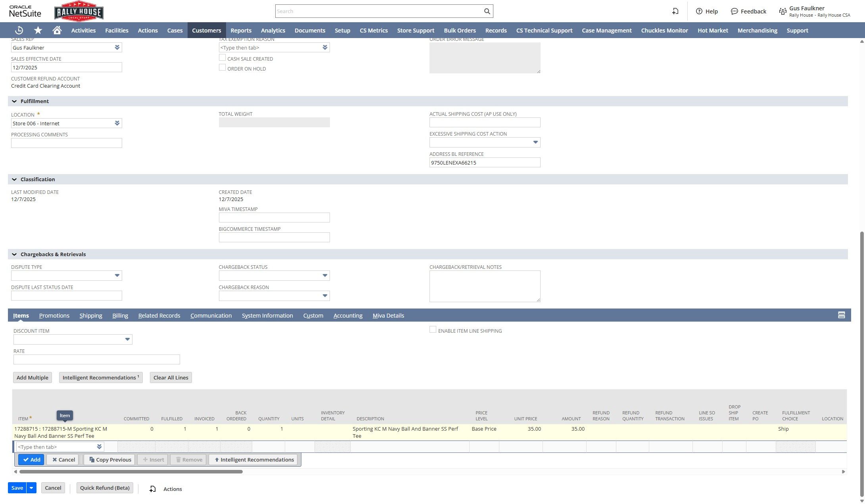The image size is (865, 504).
Task: Enable the Cash Sale Created checkbox
Action: click(222, 58)
